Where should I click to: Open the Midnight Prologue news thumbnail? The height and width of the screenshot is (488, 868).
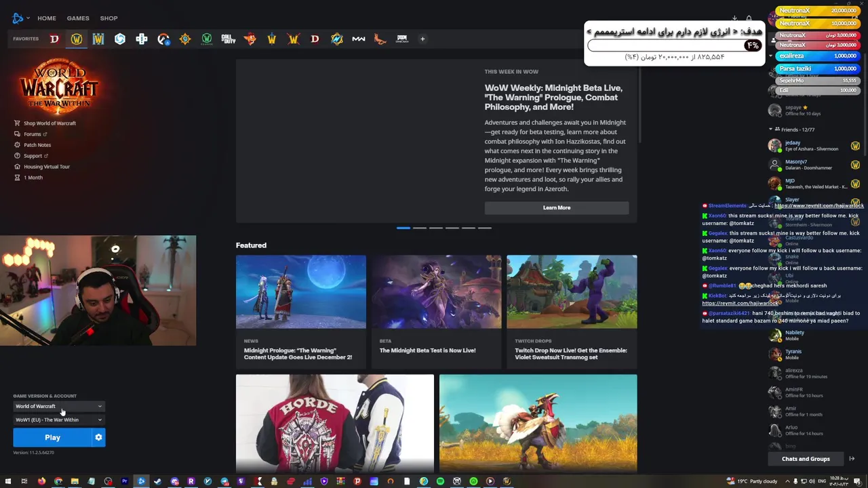[301, 292]
